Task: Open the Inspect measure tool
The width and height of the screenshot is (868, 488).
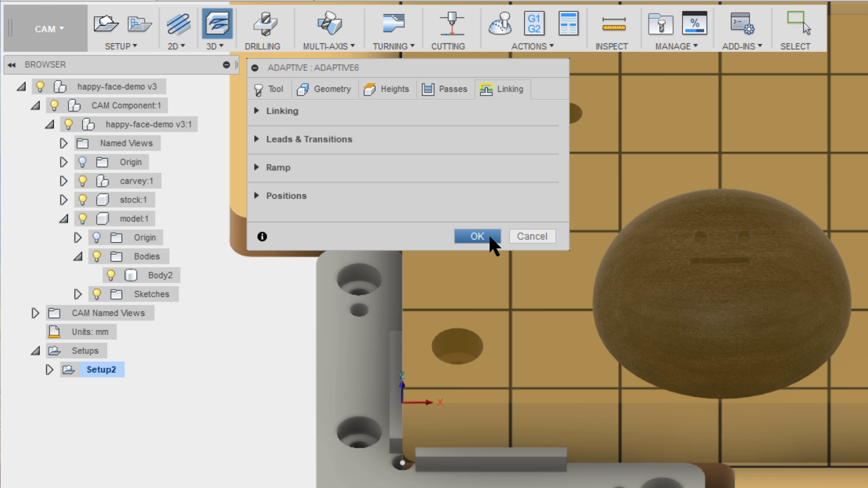Action: (x=613, y=23)
